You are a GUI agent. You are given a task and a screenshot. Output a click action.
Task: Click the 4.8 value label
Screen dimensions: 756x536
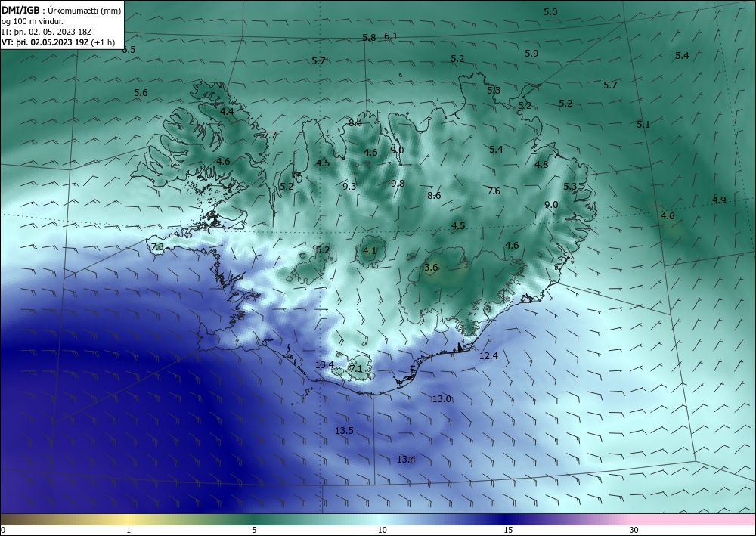[541, 164]
